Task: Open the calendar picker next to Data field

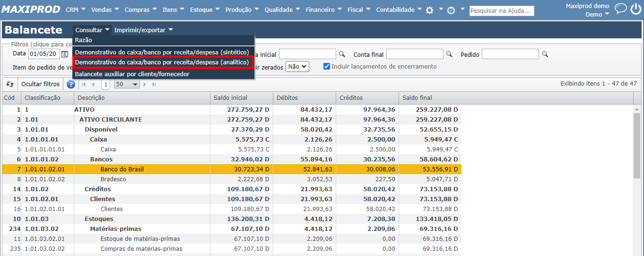Action: [65, 54]
